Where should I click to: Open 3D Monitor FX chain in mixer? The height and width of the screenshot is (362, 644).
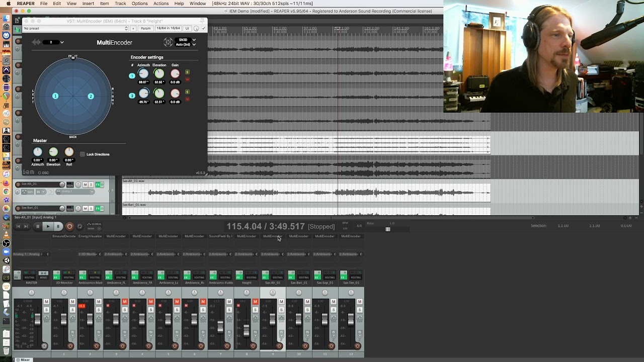click(x=56, y=276)
